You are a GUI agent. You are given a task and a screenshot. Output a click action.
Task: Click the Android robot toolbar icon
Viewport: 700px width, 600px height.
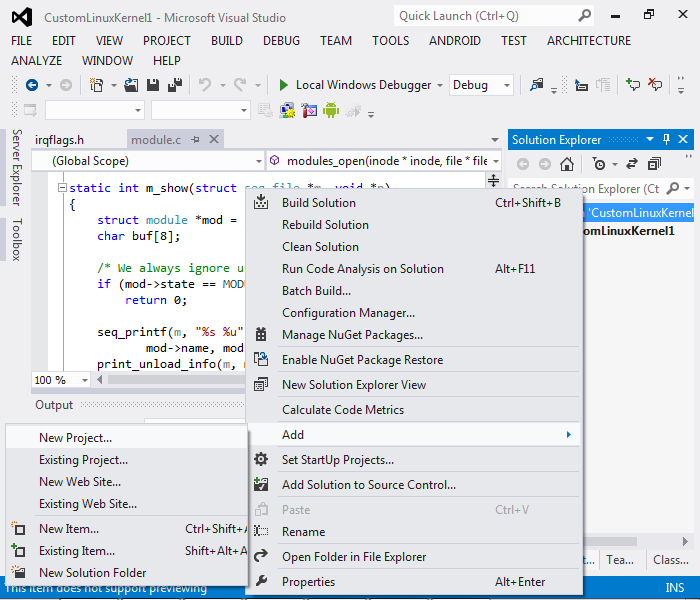point(331,110)
